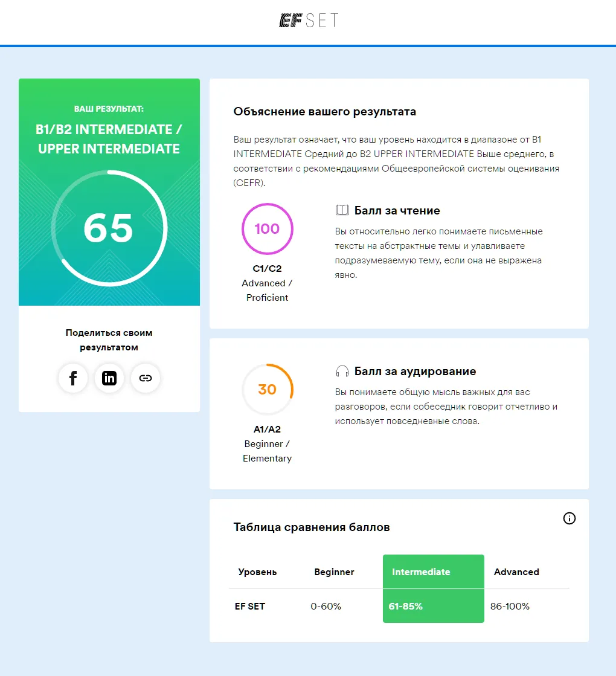This screenshot has width=616, height=676.
Task: Click the pink reading score circle 100
Action: coord(268,228)
